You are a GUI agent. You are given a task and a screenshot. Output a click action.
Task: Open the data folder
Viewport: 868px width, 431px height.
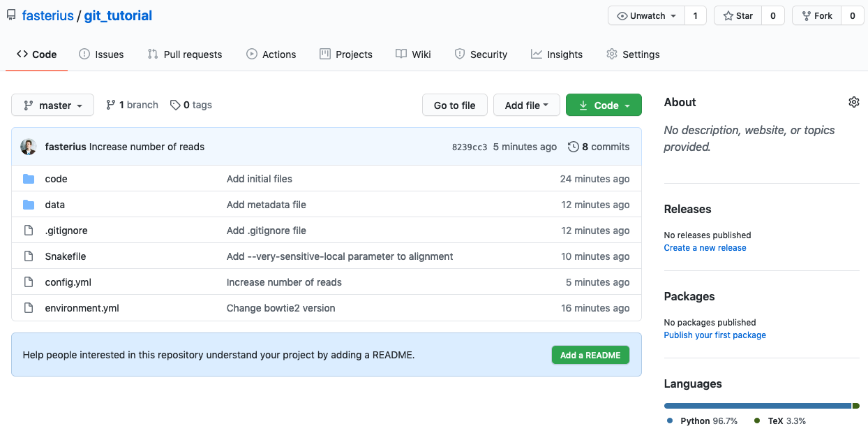pyautogui.click(x=55, y=205)
